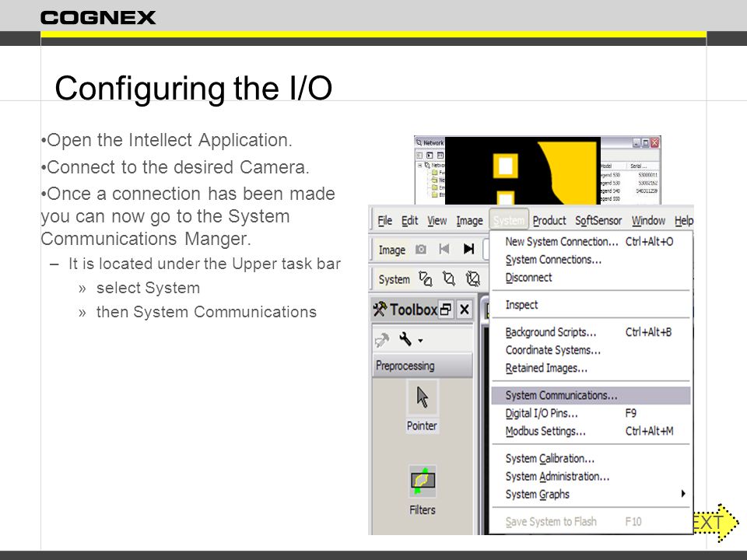Click the skip-to-first image icon
The image size is (747, 560).
[x=444, y=249]
